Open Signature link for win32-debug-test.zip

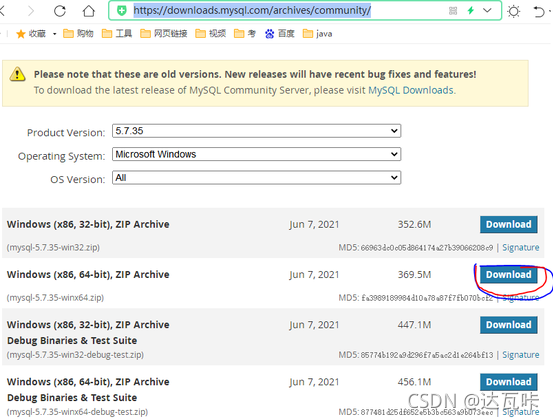tap(521, 355)
